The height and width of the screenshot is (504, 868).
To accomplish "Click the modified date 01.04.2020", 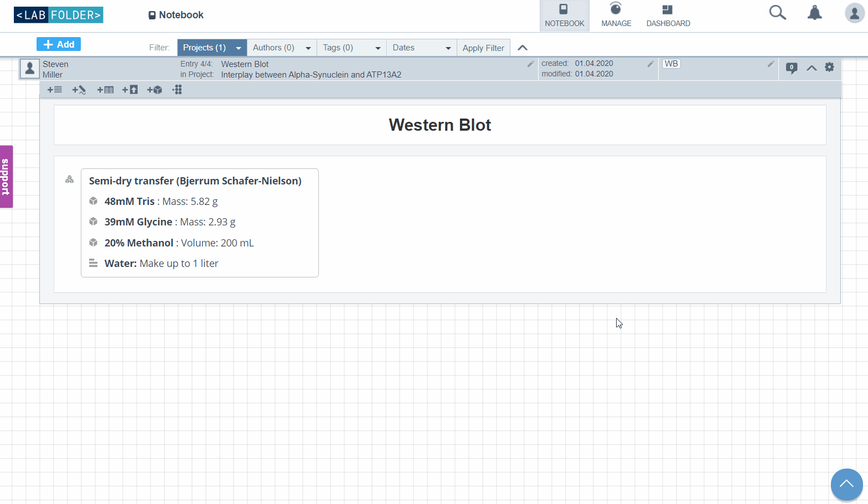I will [x=594, y=74].
